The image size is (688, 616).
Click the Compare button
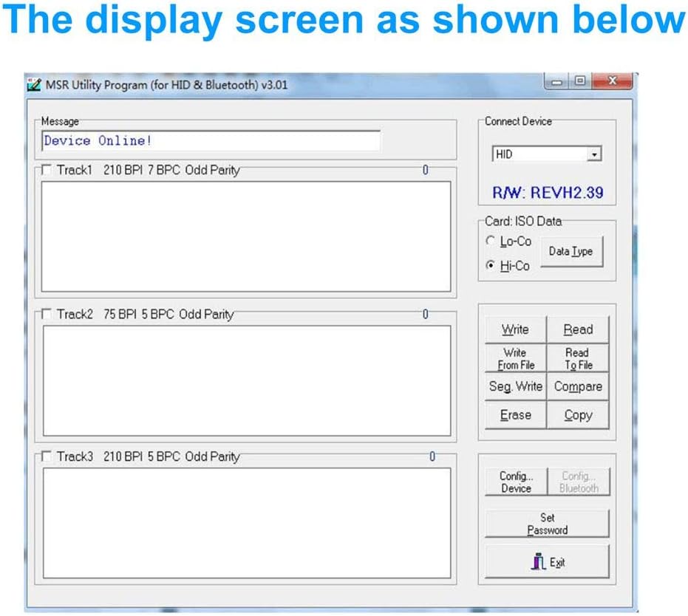[578, 386]
